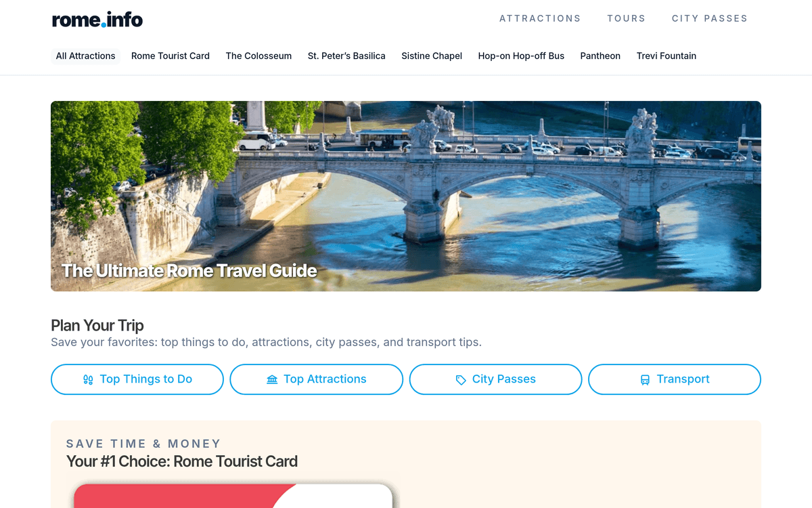
Task: Click the Transport button
Action: [675, 379]
